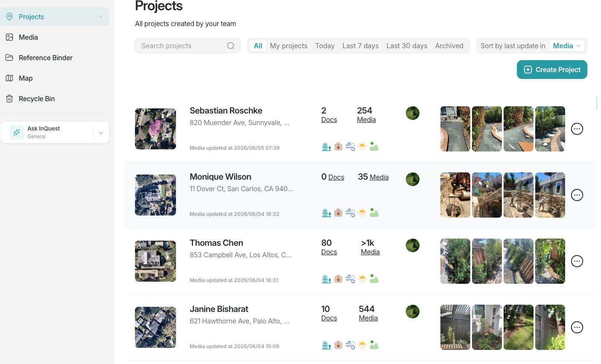This screenshot has width=601, height=364.
Task: Click the Media image icon in sidebar
Action: point(9,37)
